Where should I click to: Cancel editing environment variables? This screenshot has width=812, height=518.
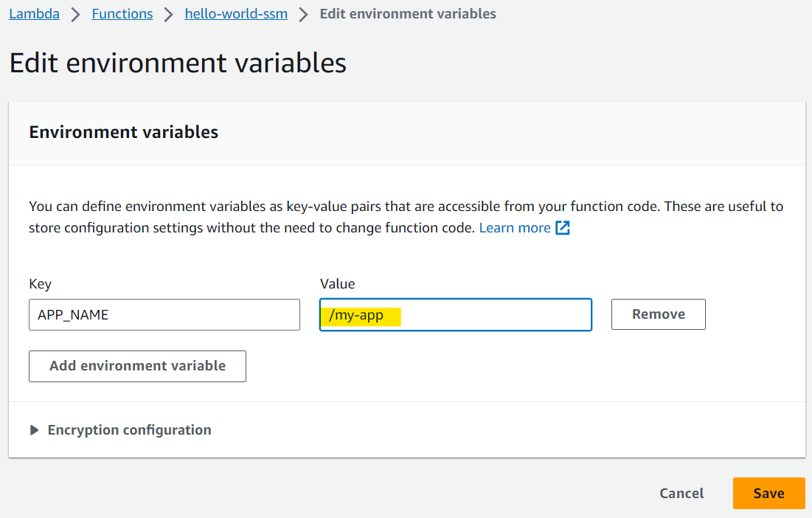coord(681,493)
